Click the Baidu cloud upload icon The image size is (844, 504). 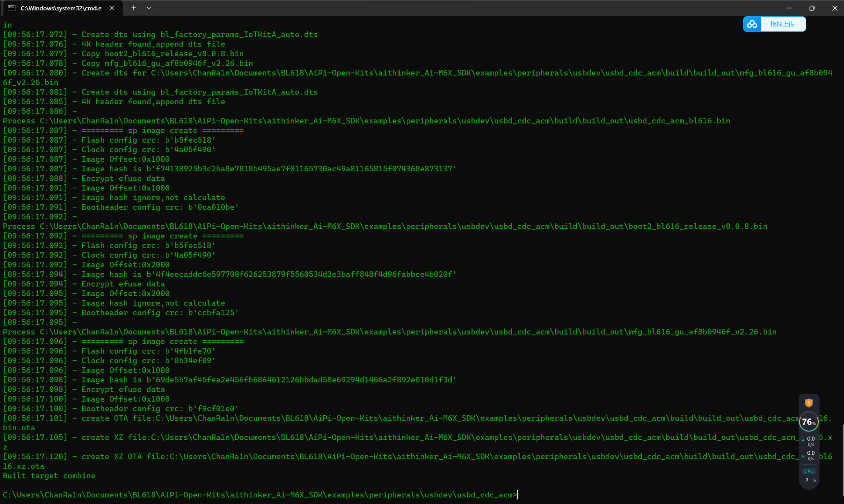coord(752,24)
